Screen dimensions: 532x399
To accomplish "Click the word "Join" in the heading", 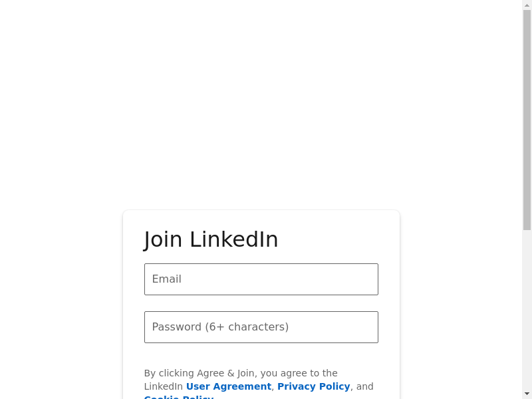I will (163, 239).
